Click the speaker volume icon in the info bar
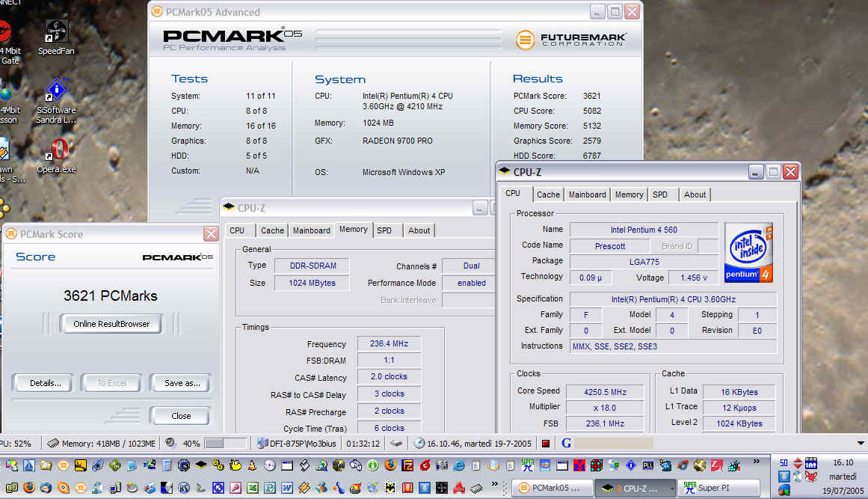868x499 pixels. coord(171,442)
